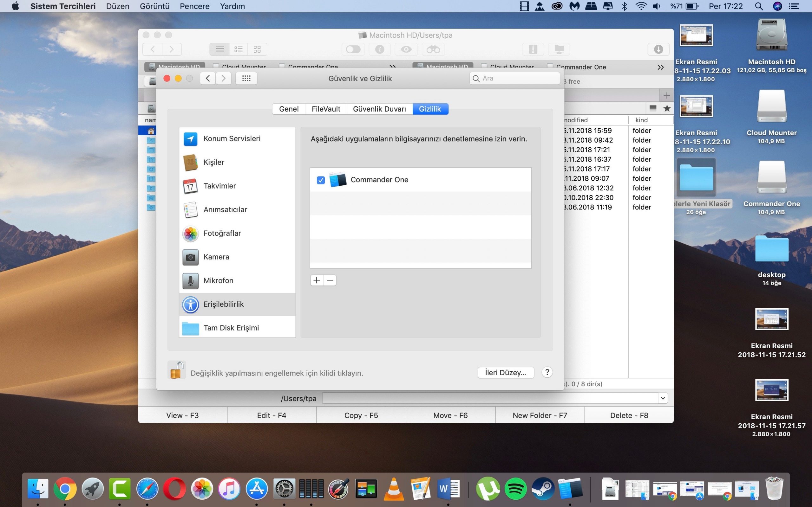
Task: Open Tam Disk Erişimi category
Action: (x=231, y=328)
